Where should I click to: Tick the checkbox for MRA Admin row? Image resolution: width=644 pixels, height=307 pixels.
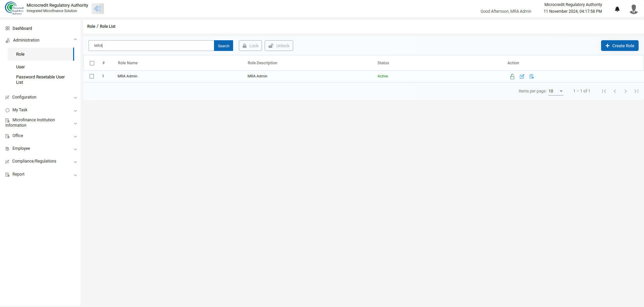click(x=92, y=76)
